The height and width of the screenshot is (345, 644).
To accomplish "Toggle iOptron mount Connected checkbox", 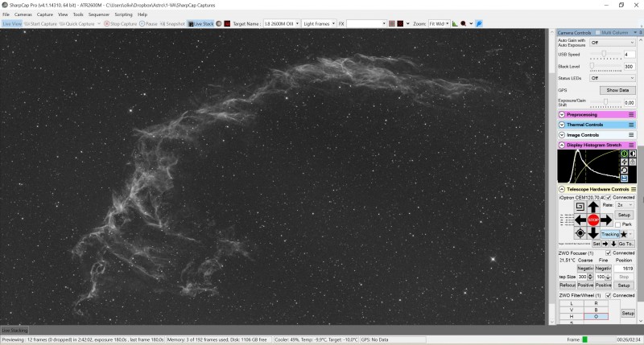I will click(609, 198).
